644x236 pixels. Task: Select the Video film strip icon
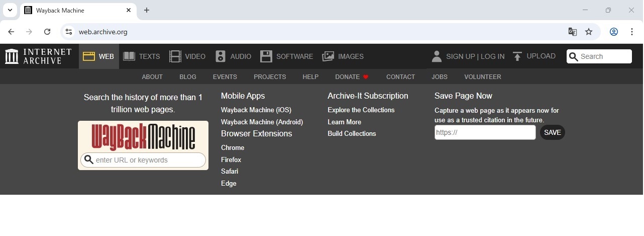175,56
